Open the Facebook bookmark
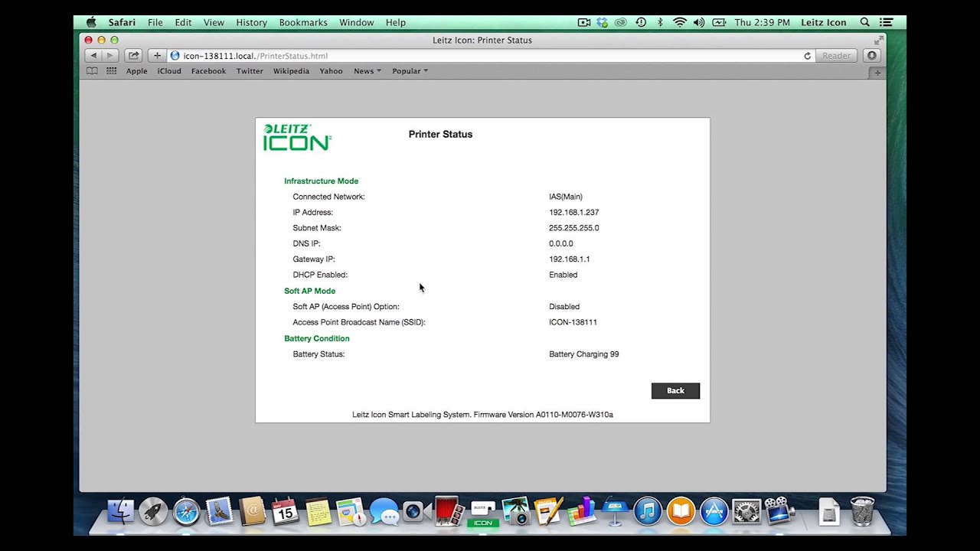The image size is (980, 551). tap(208, 71)
